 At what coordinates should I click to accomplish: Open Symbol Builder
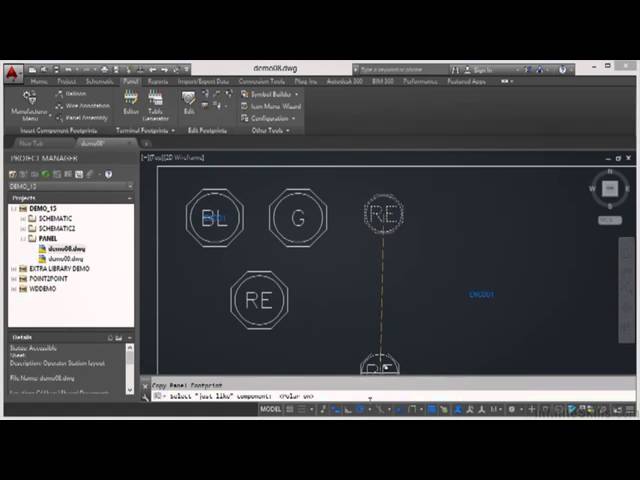tap(266, 94)
